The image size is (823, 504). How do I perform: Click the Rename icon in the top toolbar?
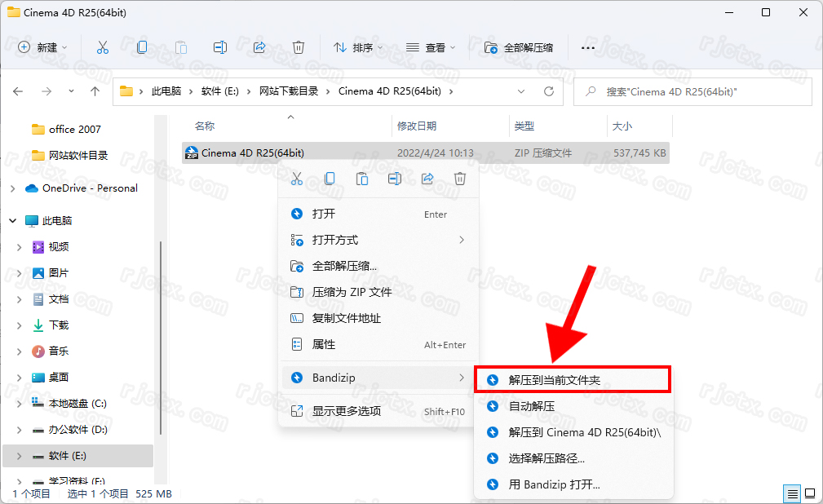point(220,47)
